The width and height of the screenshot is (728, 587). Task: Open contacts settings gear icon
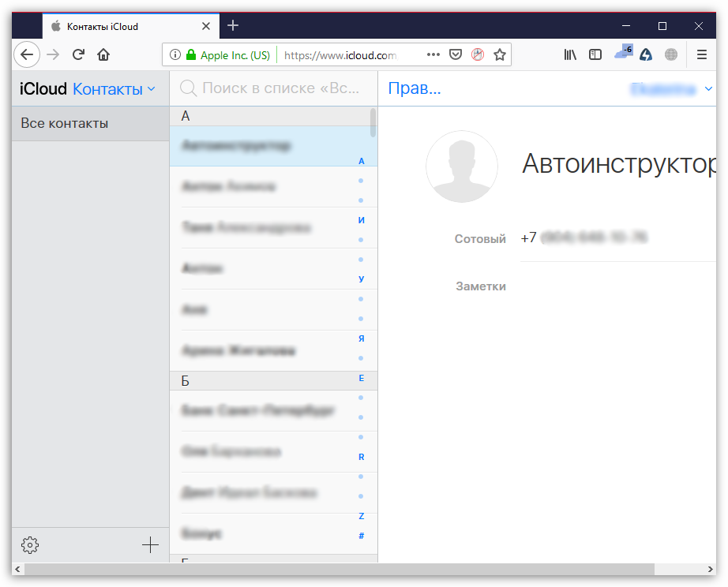tap(30, 544)
